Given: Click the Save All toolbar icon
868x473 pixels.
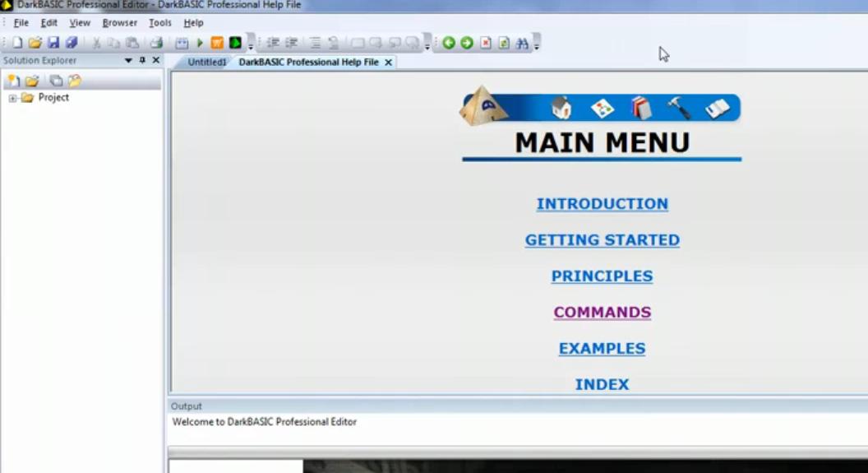Looking at the screenshot, I should click(x=72, y=43).
